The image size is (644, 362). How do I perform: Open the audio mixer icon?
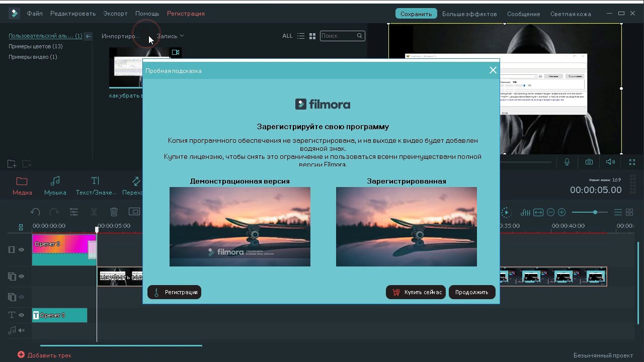click(x=525, y=213)
